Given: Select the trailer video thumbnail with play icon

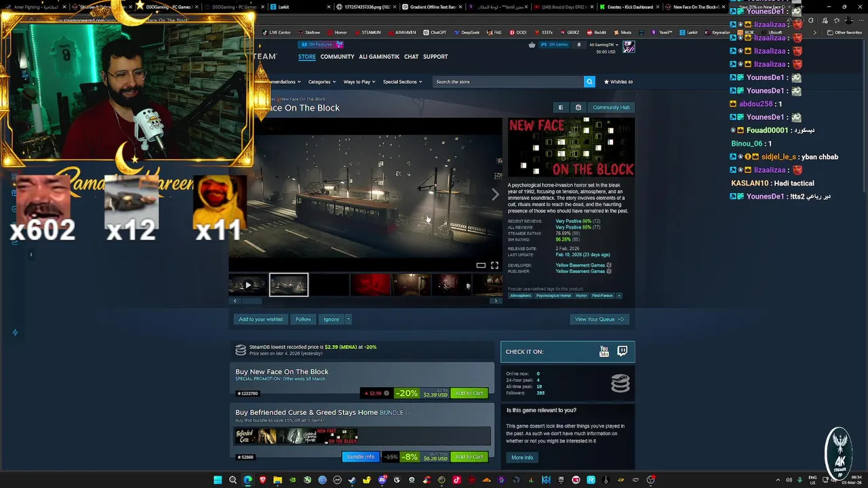Looking at the screenshot, I should click(x=248, y=285).
